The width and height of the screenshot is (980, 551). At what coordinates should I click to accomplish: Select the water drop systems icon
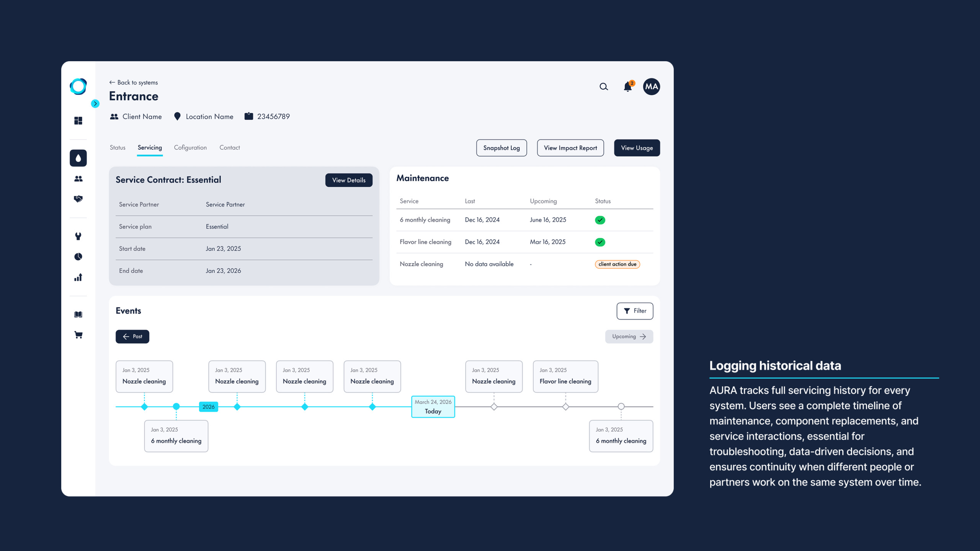[78, 158]
